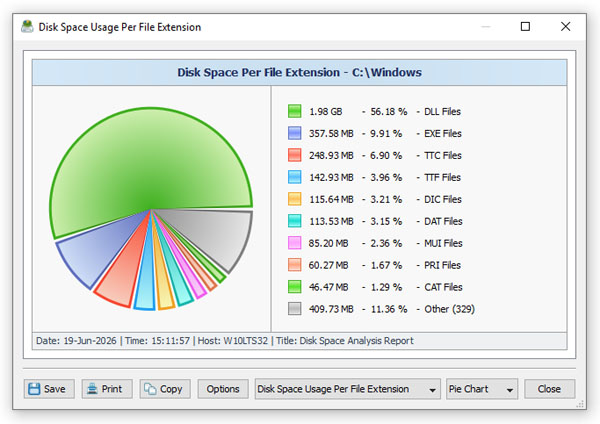Viewport: 600px width, 424px height.
Task: Click the '56.18 %' percentage value
Action: [389, 112]
